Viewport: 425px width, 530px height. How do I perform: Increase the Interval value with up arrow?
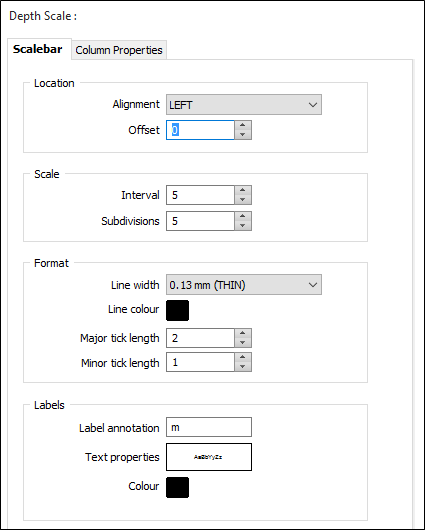(243, 190)
